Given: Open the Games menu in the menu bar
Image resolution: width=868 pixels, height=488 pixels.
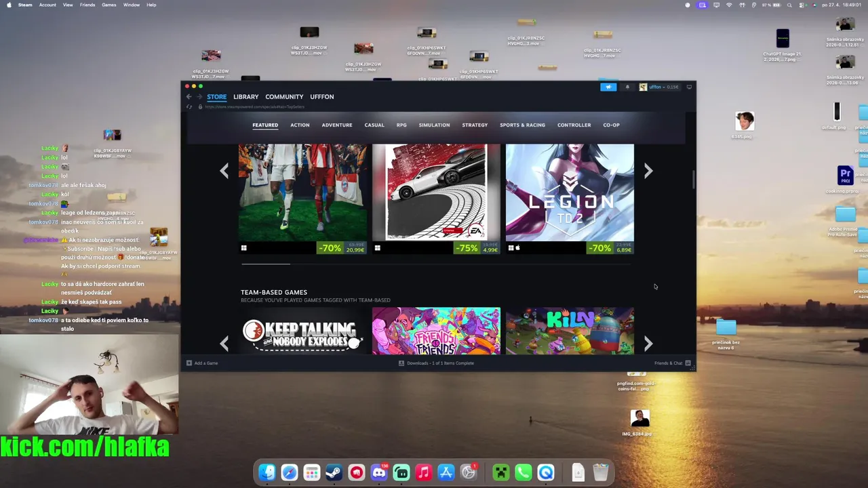Looking at the screenshot, I should [109, 5].
